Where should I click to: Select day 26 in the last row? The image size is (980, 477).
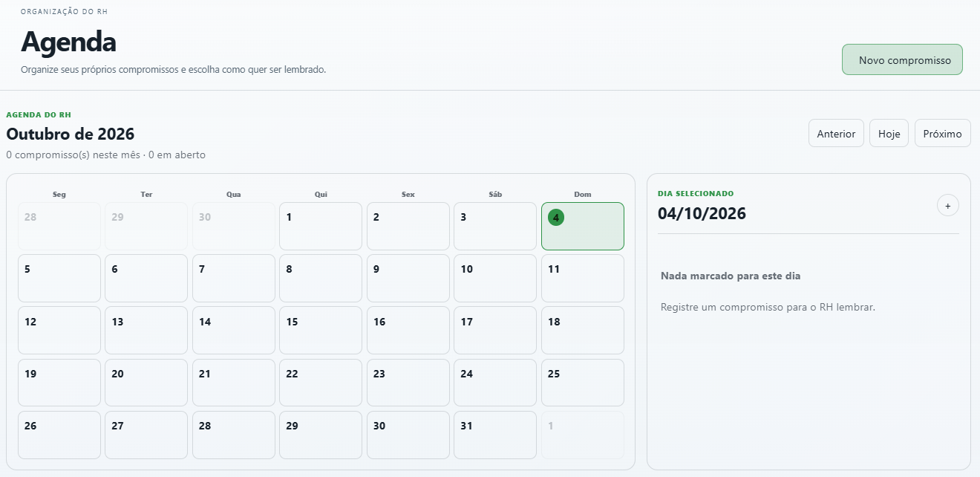pyautogui.click(x=59, y=435)
